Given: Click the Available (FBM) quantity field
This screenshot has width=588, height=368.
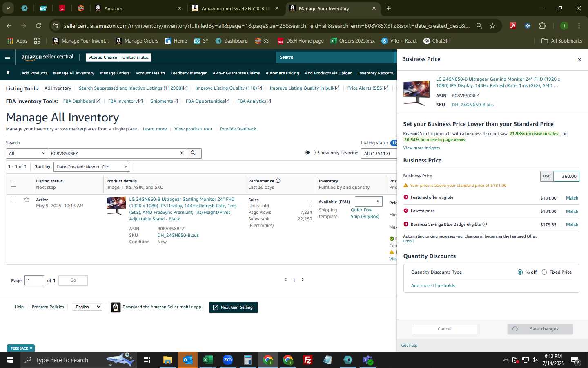Looking at the screenshot, I should pyautogui.click(x=368, y=202).
